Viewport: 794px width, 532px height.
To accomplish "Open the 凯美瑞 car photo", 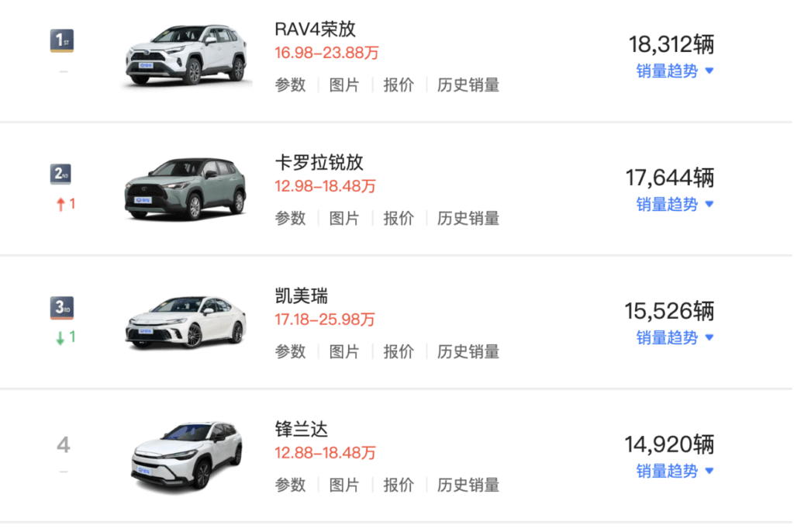I will coord(185,322).
